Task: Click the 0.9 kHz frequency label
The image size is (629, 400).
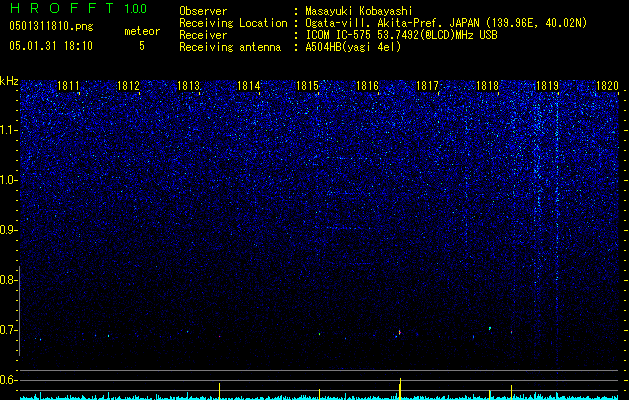Action: coord(9,230)
